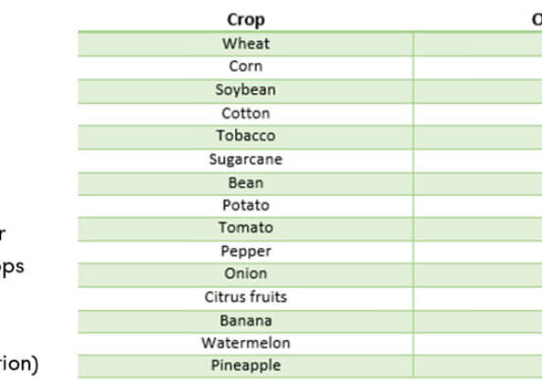This screenshot has height=392, width=542.
Task: Click the Soybean table cell
Action: click(x=246, y=91)
